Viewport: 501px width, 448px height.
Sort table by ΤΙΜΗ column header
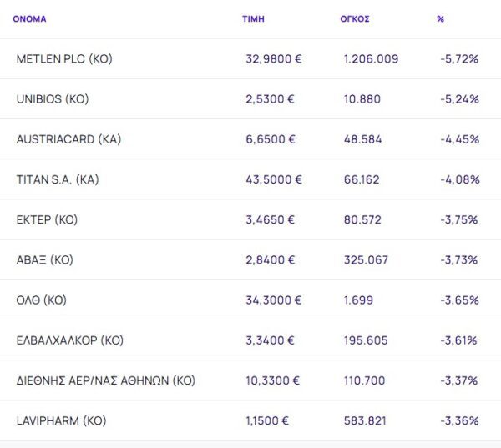pos(253,18)
